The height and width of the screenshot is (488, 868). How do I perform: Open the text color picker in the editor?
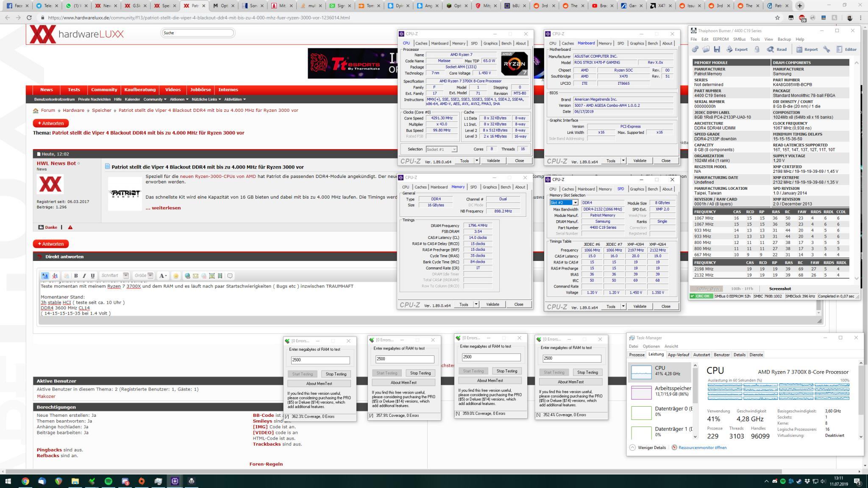coord(163,276)
